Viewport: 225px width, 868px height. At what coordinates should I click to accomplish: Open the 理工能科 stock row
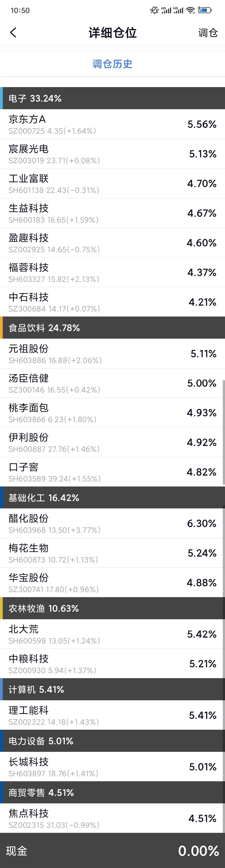coord(112,715)
